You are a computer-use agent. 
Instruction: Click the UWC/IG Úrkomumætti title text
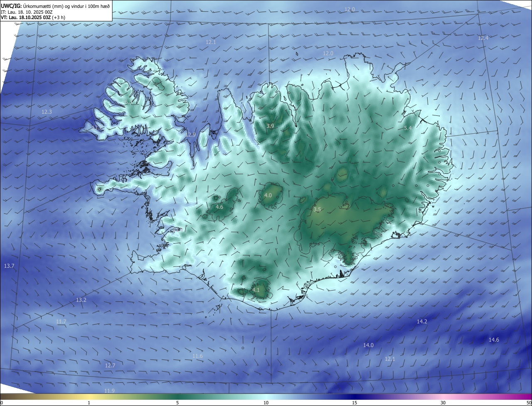[x=56, y=6]
